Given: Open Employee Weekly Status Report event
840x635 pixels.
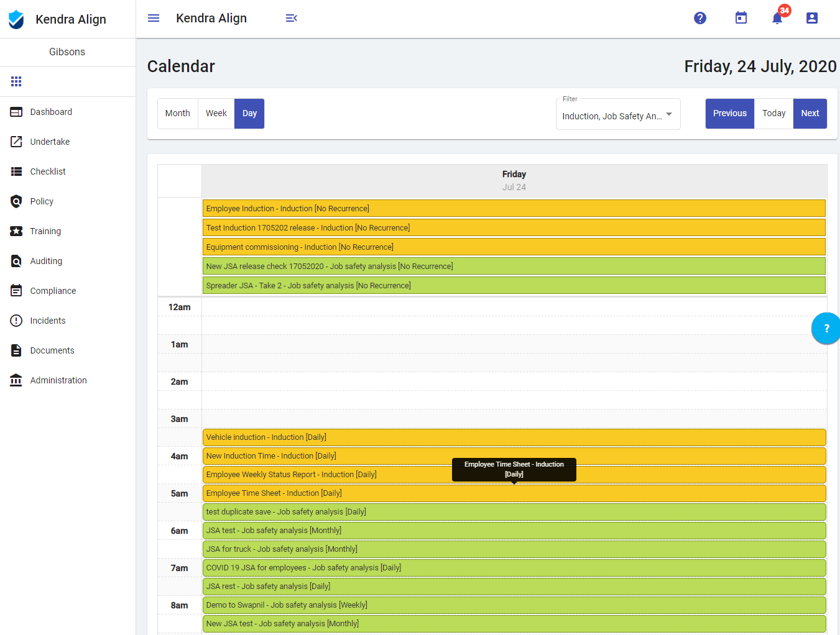Looking at the screenshot, I should (514, 475).
